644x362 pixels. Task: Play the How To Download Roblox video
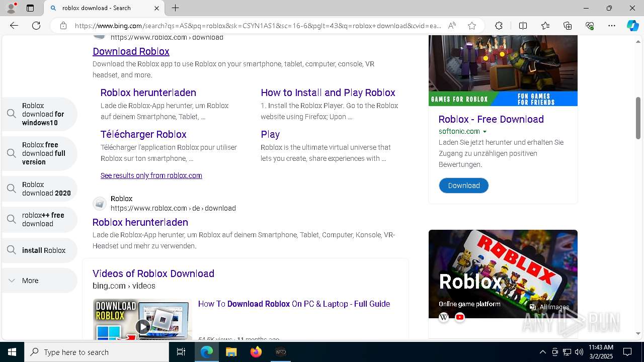(142, 327)
